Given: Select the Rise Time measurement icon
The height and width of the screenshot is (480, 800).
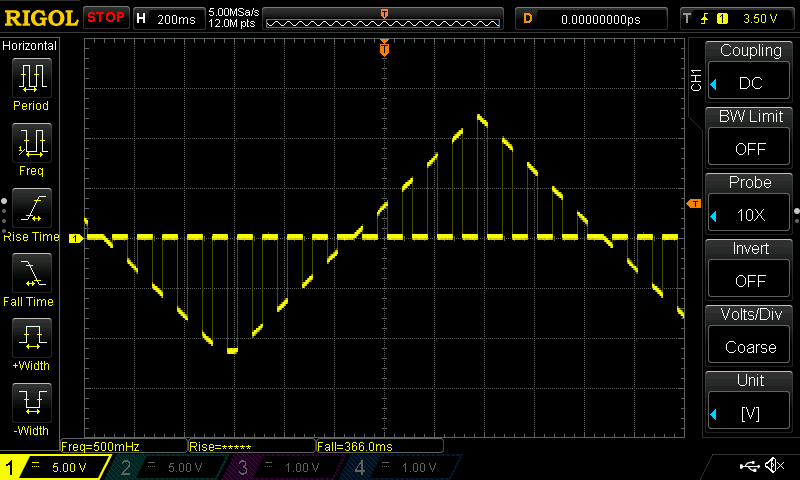Looking at the screenshot, I should click(32, 208).
